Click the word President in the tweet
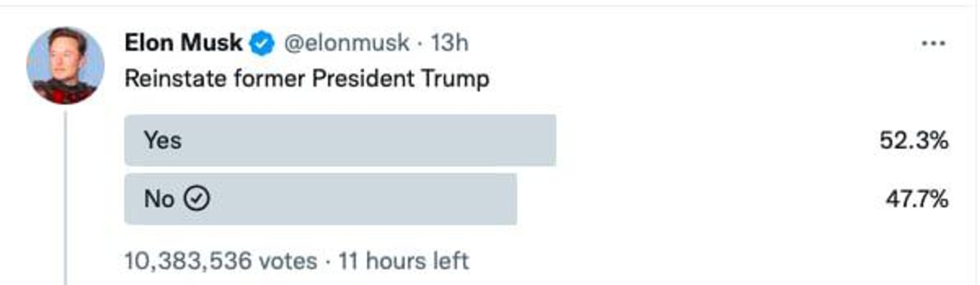The width and height of the screenshot is (980, 285). tap(363, 79)
